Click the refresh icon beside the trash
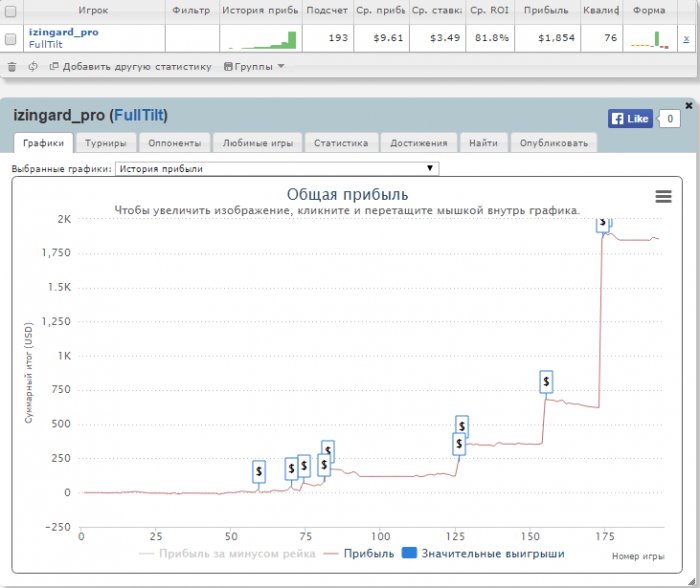This screenshot has height=588, width=700. click(33, 67)
